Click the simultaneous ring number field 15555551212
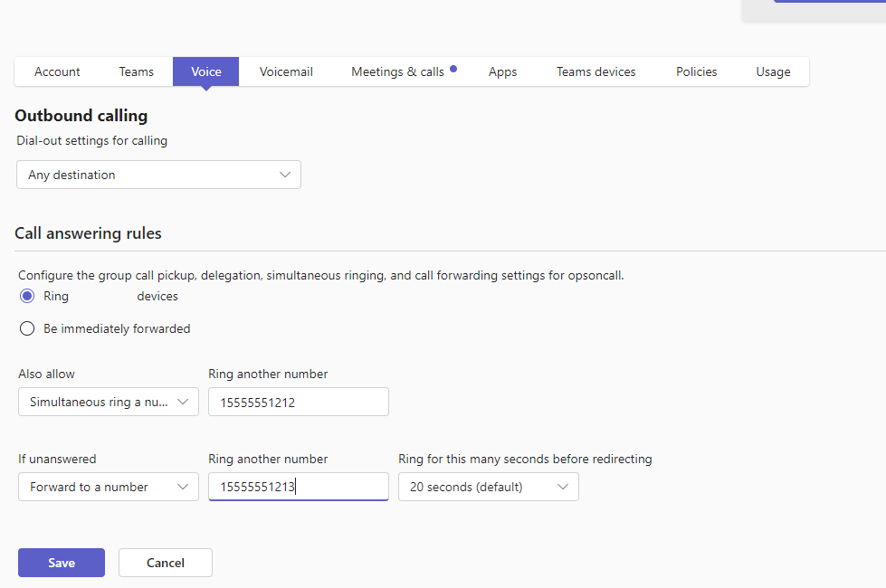886x588 pixels. (x=298, y=401)
